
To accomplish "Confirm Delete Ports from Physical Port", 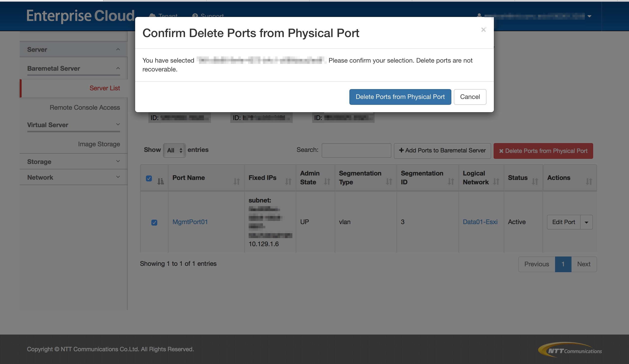I will pos(400,97).
